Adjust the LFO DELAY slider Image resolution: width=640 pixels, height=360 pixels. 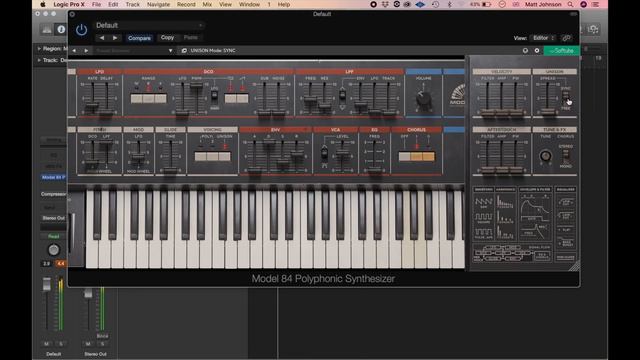tap(107, 113)
